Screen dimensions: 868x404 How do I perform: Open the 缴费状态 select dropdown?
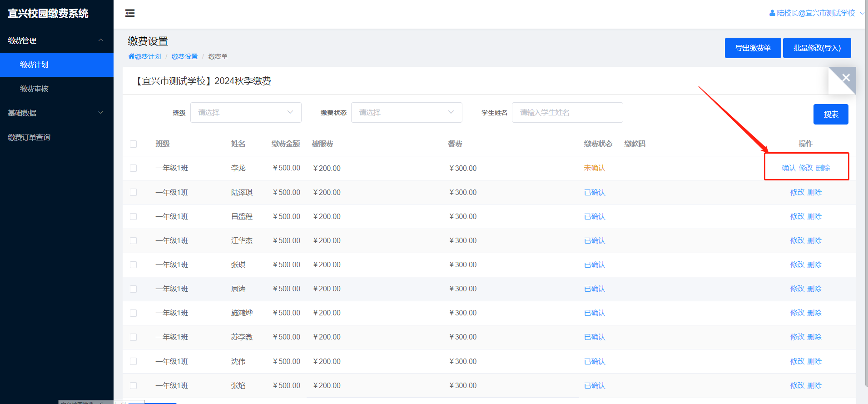[407, 112]
